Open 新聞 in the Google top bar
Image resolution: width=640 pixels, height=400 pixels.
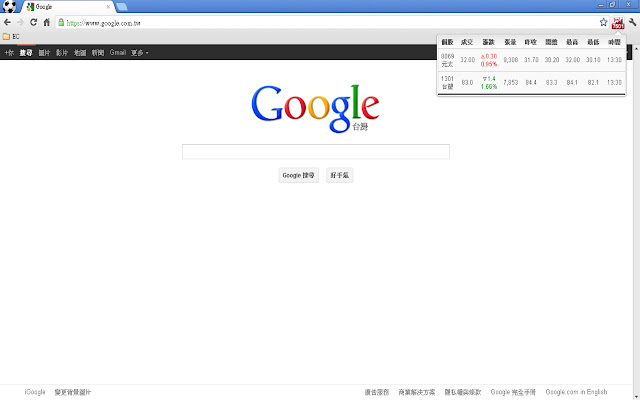pos(98,53)
